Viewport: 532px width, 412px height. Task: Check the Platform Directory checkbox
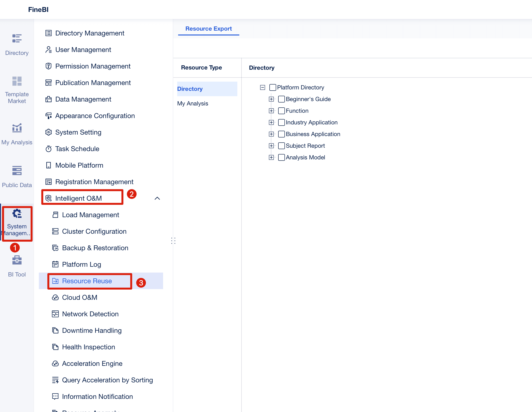pyautogui.click(x=273, y=87)
